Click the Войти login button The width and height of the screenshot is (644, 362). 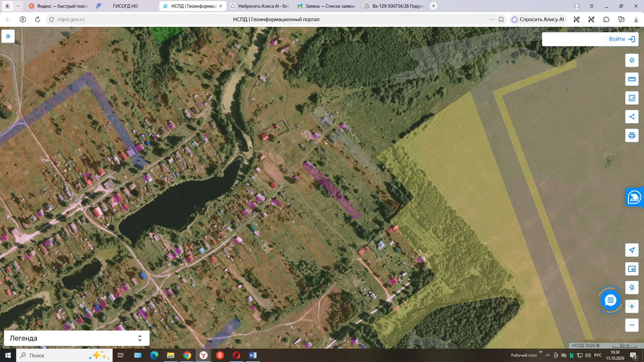coord(622,39)
